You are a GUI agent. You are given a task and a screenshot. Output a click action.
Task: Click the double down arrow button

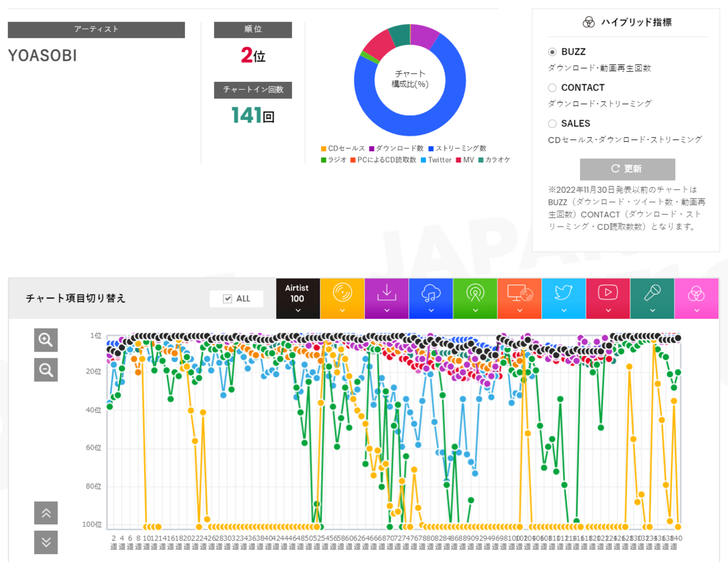pos(45,542)
